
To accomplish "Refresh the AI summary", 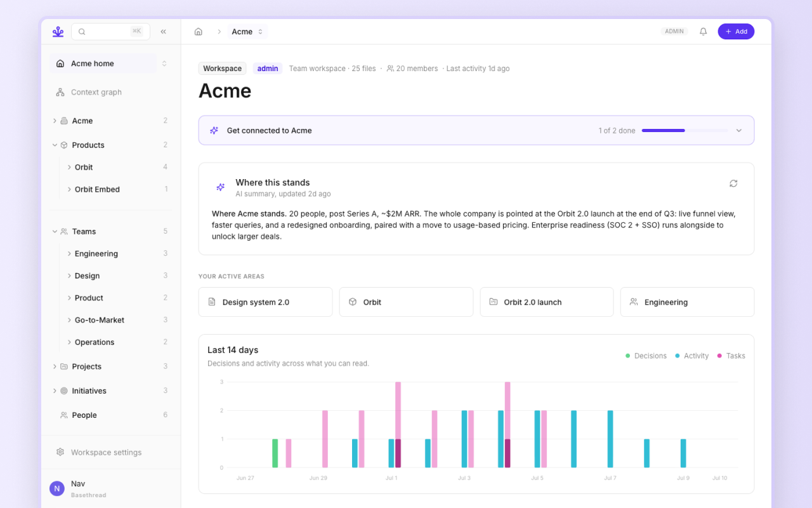I will click(x=733, y=184).
